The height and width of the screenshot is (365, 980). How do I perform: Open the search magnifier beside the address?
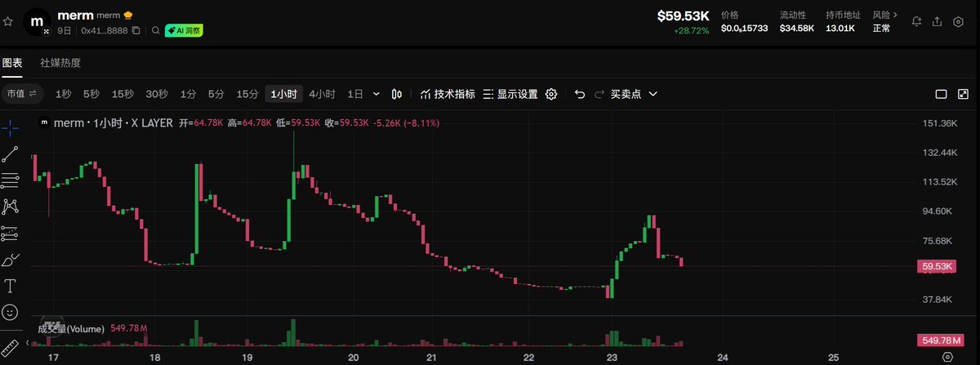(x=156, y=30)
